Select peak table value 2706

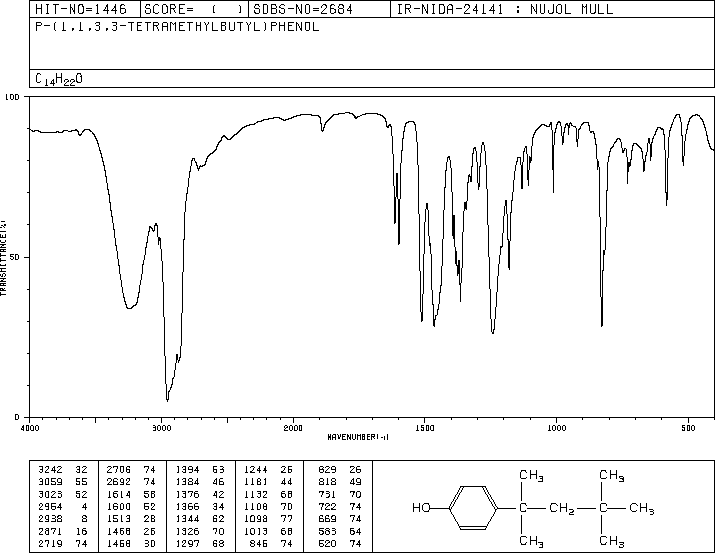[119, 470]
